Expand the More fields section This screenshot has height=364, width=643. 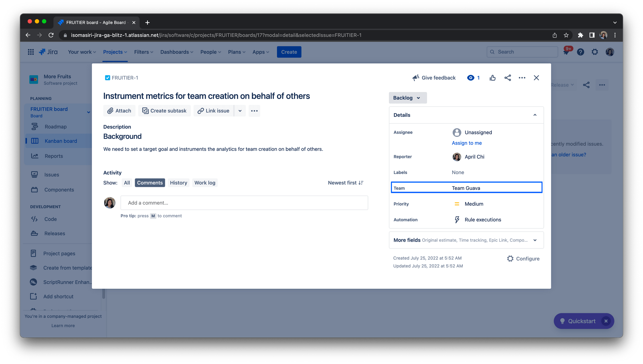tap(535, 240)
